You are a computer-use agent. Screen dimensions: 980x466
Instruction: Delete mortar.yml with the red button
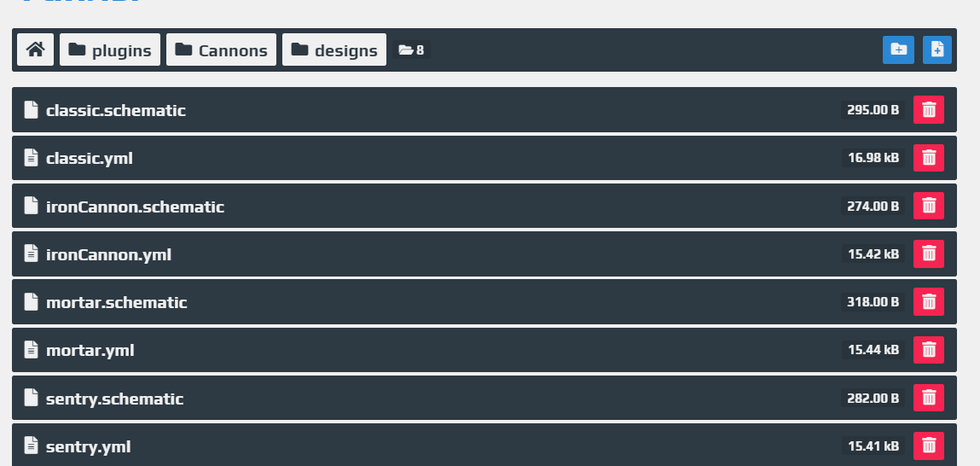point(929,350)
